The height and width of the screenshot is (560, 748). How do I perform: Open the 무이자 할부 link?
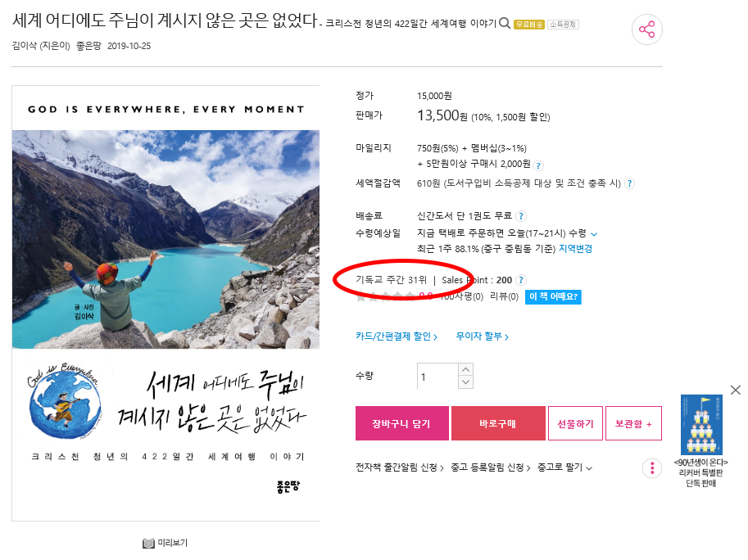[x=483, y=336]
